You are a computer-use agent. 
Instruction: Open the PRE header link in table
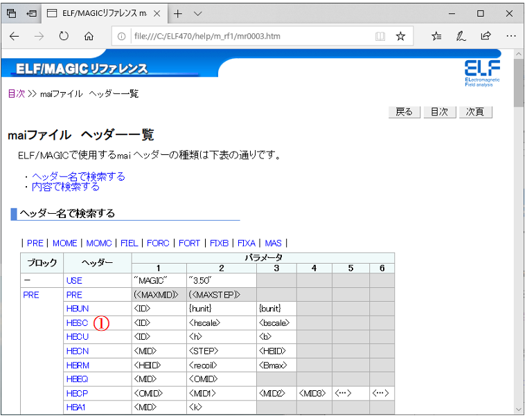coord(74,295)
